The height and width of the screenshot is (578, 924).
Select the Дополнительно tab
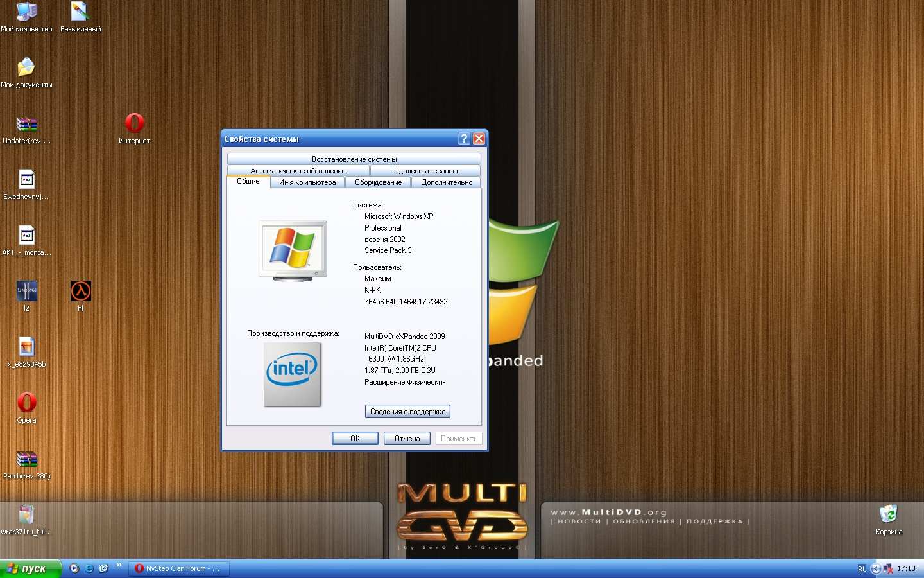(x=447, y=182)
